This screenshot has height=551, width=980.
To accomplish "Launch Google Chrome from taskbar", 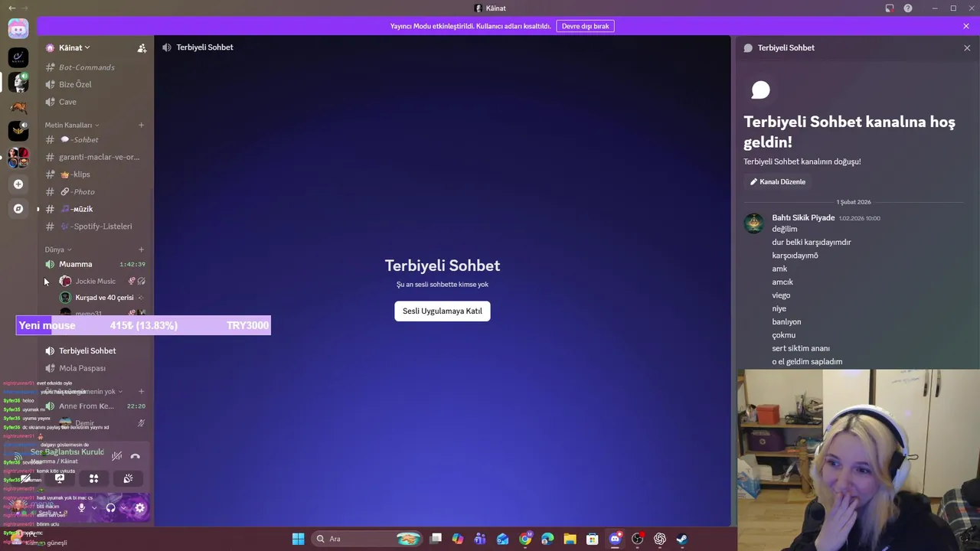I will [525, 539].
